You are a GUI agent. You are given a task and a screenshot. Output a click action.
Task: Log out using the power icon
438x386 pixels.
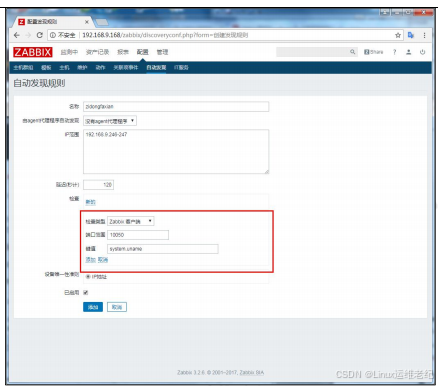pos(422,52)
